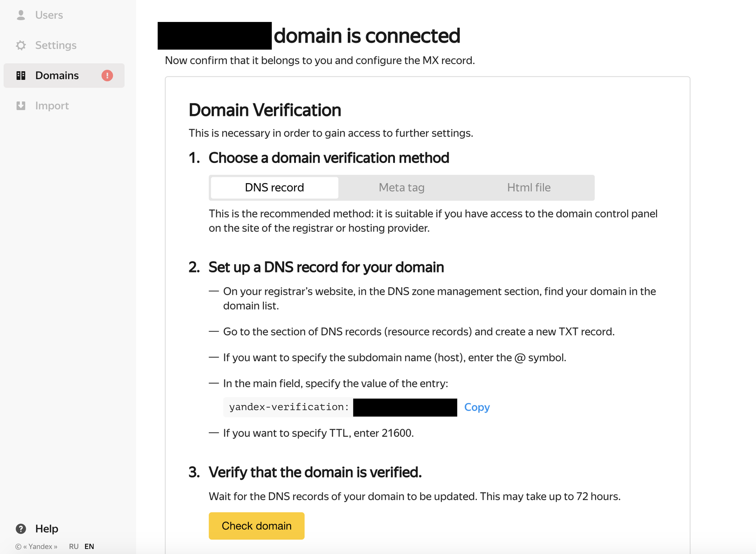Go to the Domains section

[x=57, y=76]
